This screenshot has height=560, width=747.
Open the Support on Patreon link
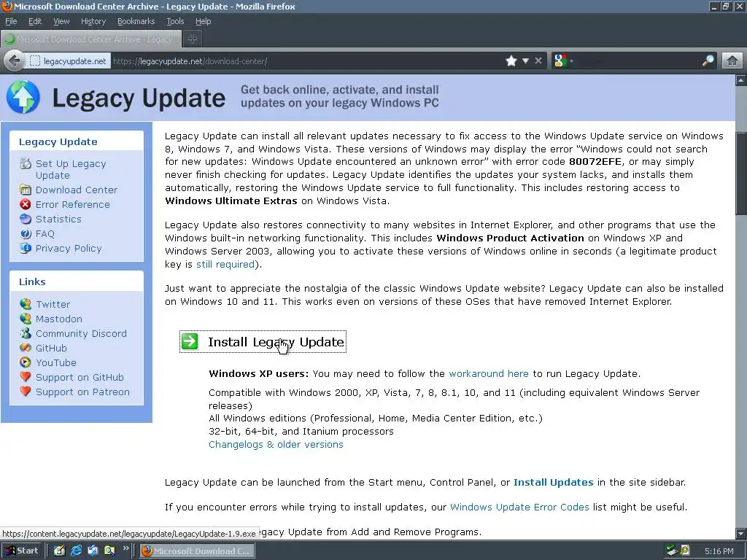click(x=83, y=392)
